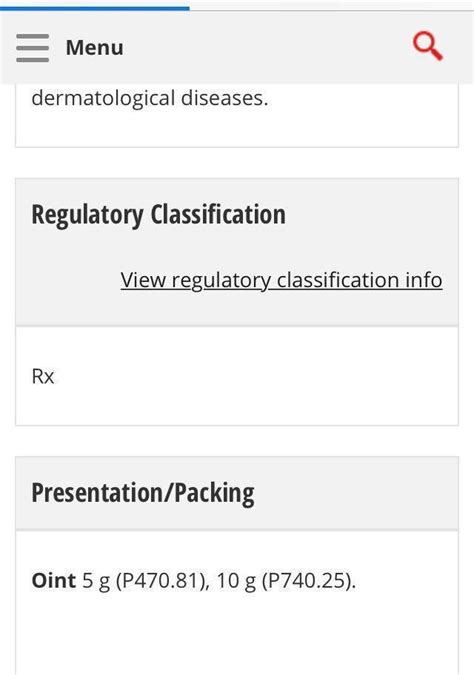This screenshot has width=474, height=675.
Task: Click the word diseases in top card
Action: click(224, 99)
